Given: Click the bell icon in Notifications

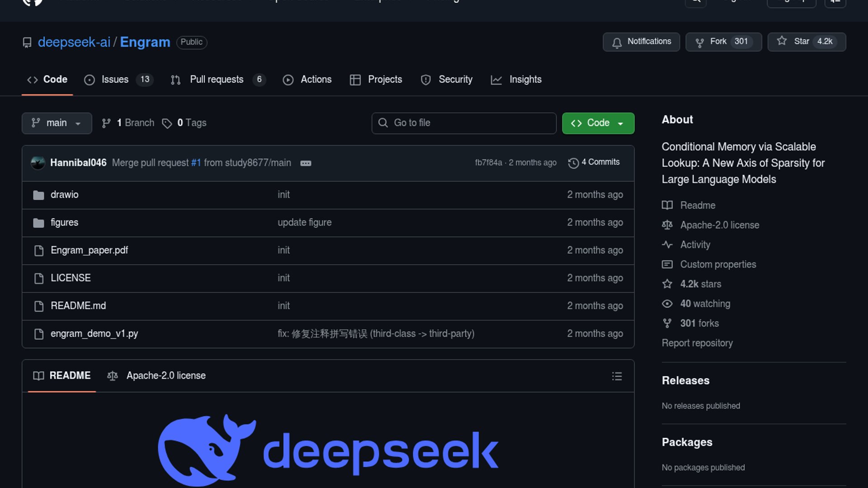Looking at the screenshot, I should [617, 42].
